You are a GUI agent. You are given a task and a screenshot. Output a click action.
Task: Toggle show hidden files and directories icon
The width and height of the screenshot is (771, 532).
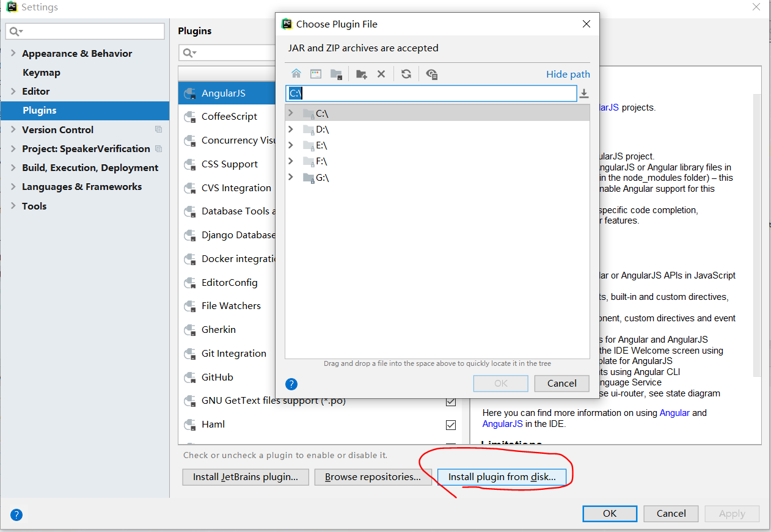click(x=432, y=74)
